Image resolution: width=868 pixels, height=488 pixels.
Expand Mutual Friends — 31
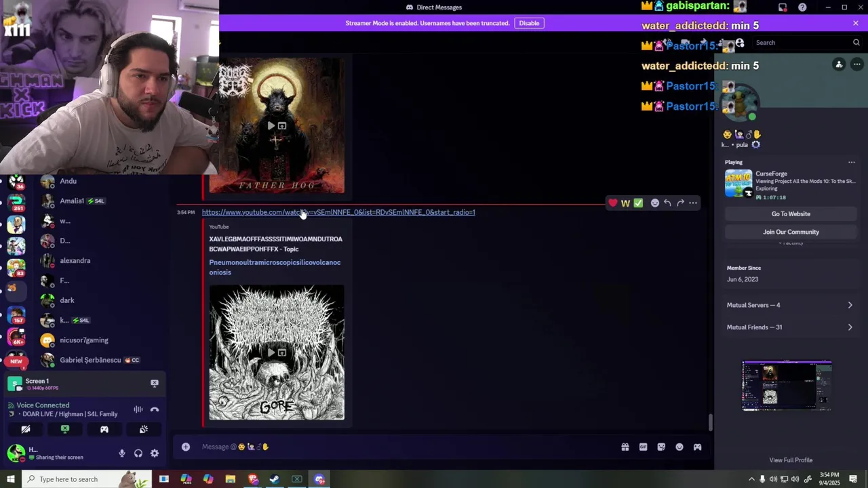790,327
